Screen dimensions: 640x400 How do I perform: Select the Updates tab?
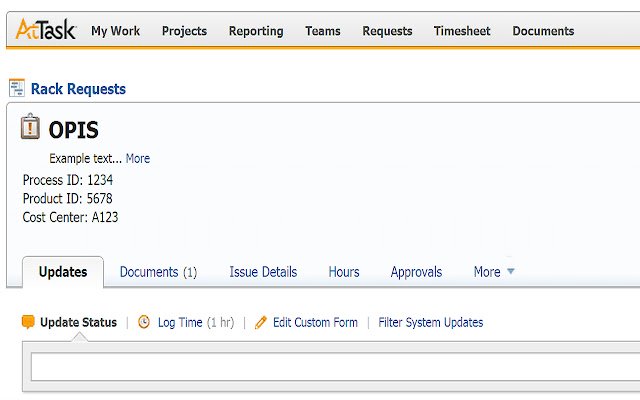click(x=63, y=272)
